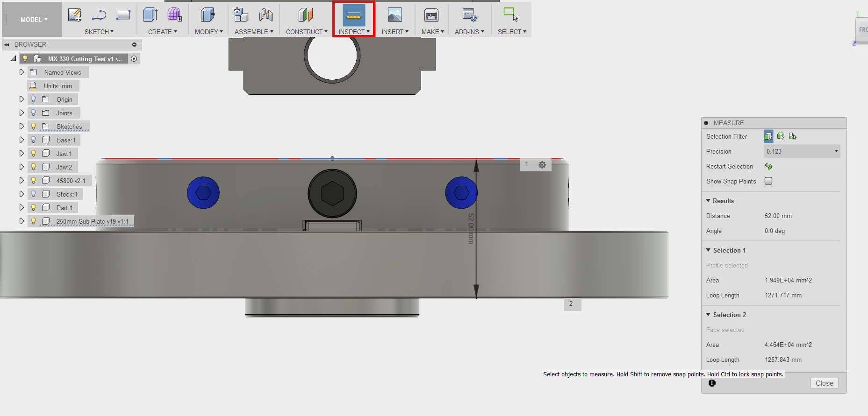Click the Units: mm document icon

click(33, 86)
